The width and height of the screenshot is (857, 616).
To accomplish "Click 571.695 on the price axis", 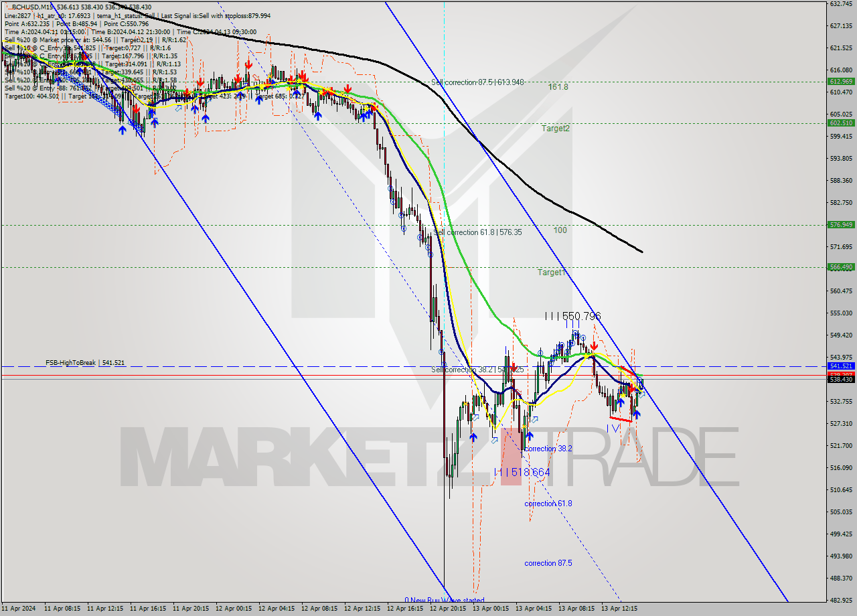I will pyautogui.click(x=841, y=247).
